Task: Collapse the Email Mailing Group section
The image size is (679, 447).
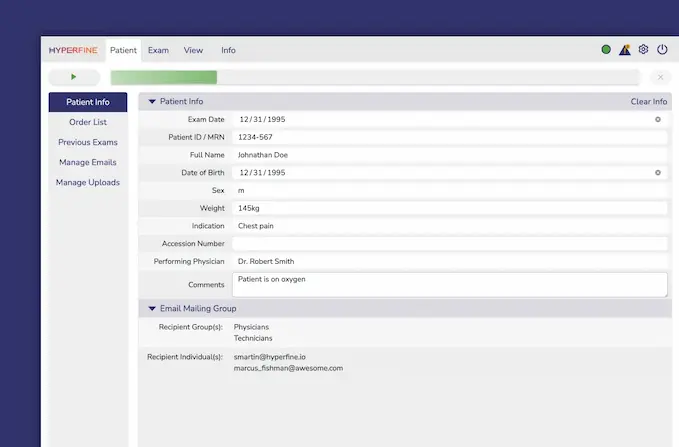Action: coord(152,309)
